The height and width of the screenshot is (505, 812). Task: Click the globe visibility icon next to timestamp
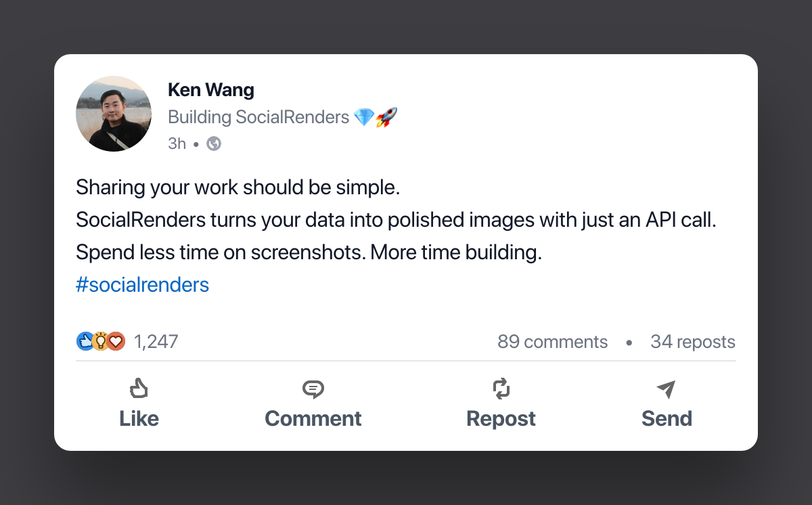213,143
